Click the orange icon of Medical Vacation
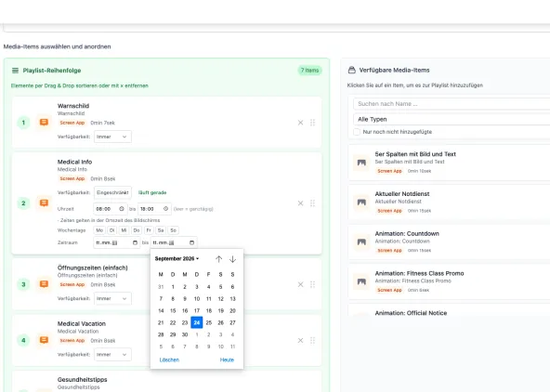550x392 pixels. click(44, 340)
